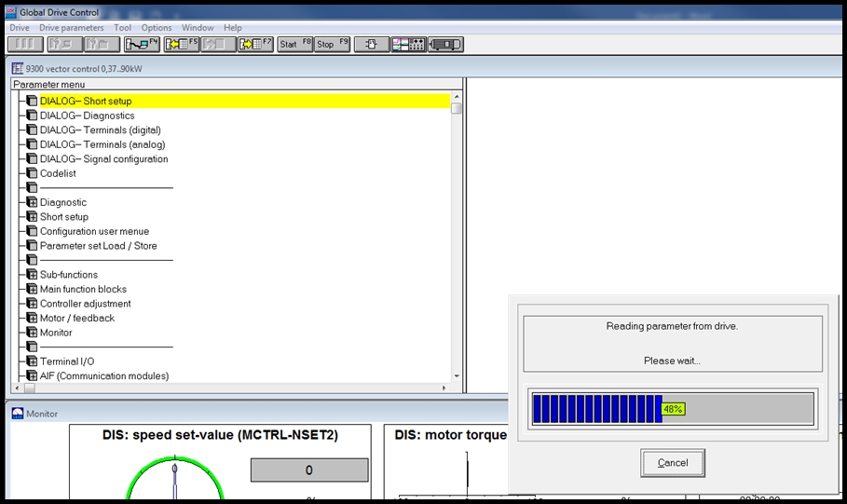The height and width of the screenshot is (504, 847).
Task: Open the Options menu
Action: (x=157, y=28)
